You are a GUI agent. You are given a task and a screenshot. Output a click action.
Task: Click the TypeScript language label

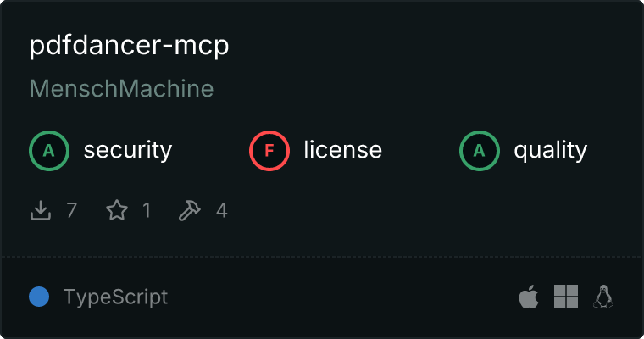coord(115,297)
